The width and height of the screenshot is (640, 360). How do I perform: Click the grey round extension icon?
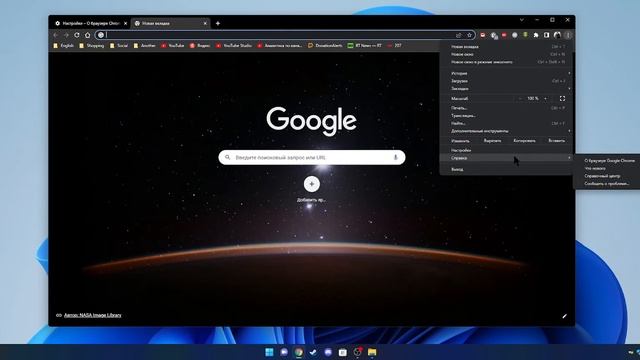(515, 35)
